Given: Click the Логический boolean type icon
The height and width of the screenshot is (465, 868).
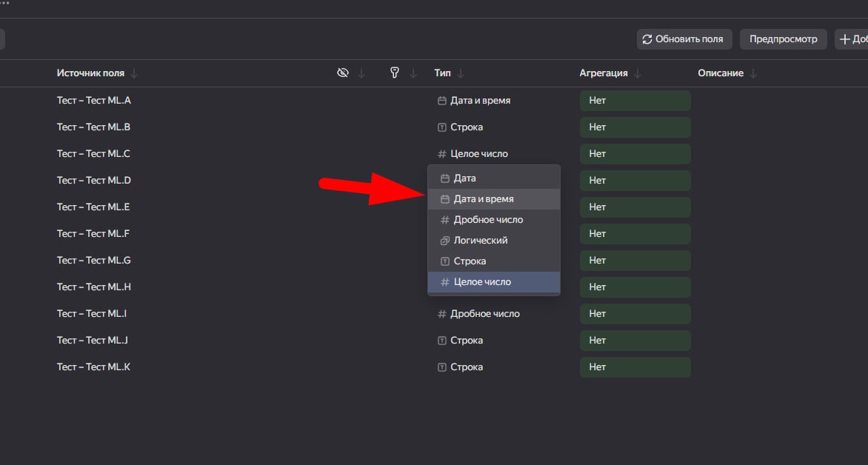Looking at the screenshot, I should coord(444,241).
